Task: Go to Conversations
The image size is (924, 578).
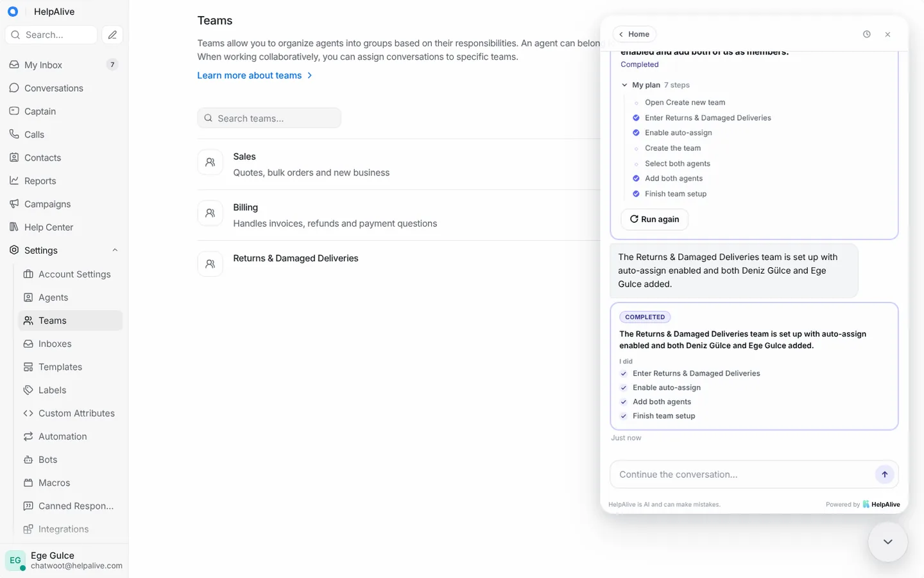Action: 64,88
